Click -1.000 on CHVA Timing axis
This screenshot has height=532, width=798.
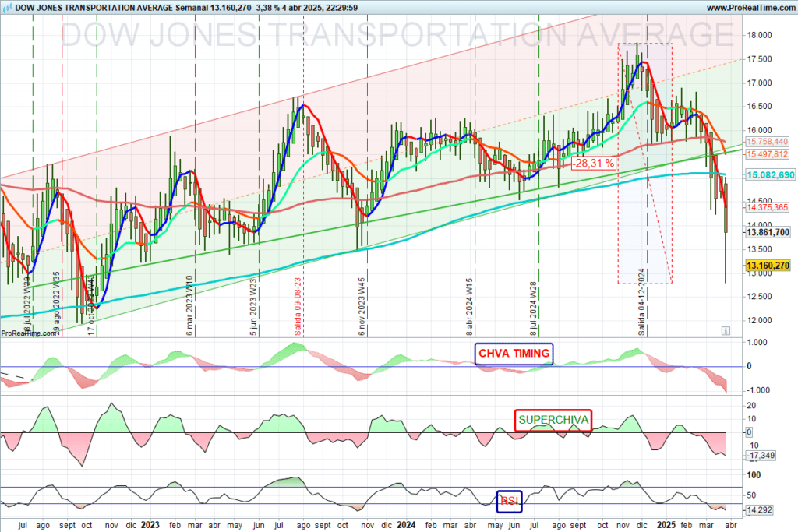point(757,390)
